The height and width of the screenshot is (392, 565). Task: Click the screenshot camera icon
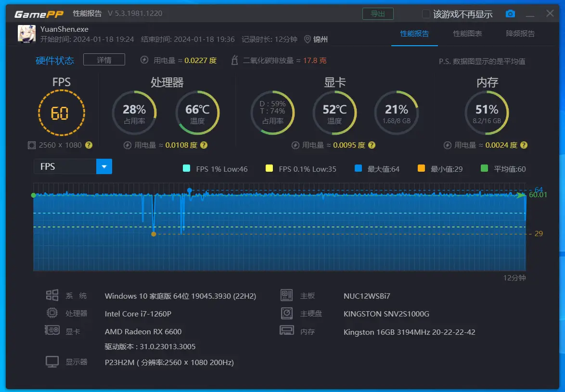click(x=510, y=13)
